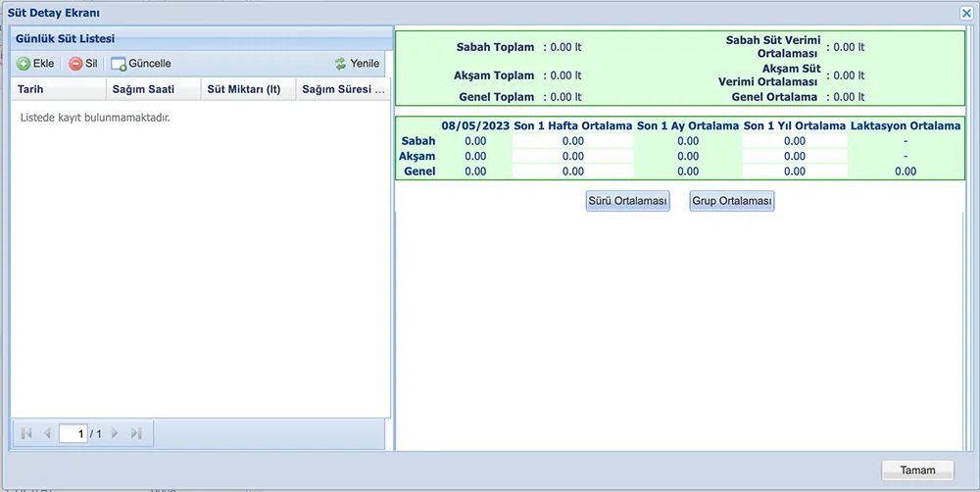The image size is (980, 492).
Task: Click the Güncelle update icon
Action: coord(119,64)
